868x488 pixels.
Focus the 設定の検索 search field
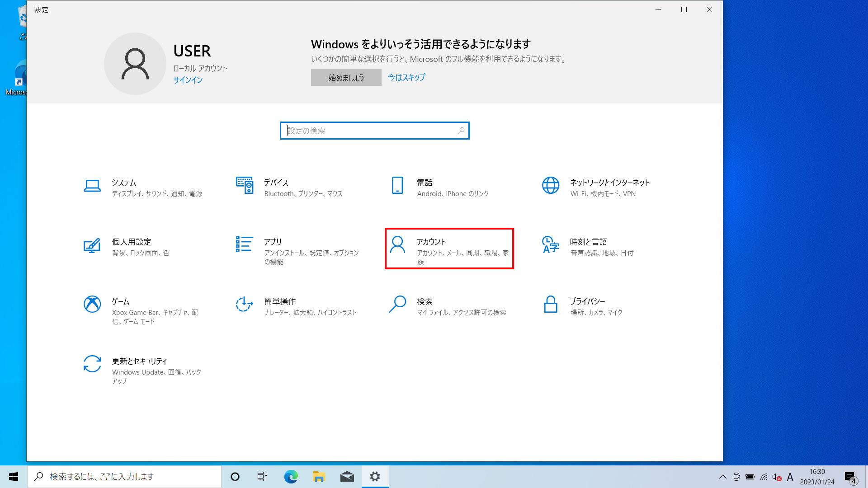(375, 131)
